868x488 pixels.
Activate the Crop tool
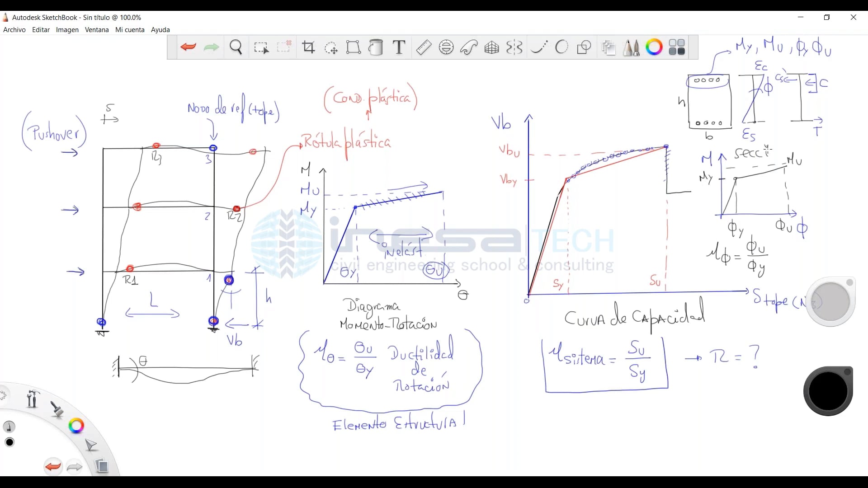[308, 47]
